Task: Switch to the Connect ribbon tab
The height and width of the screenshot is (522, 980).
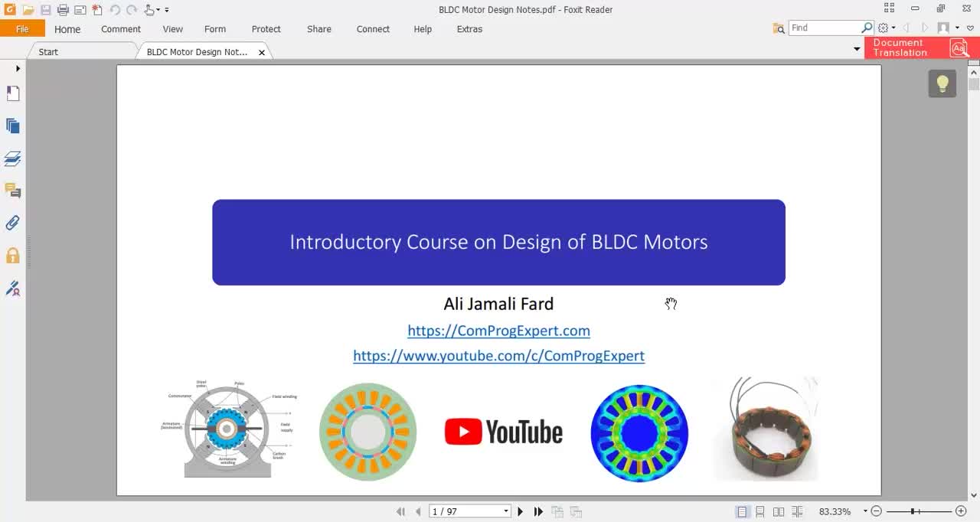Action: coord(373,29)
